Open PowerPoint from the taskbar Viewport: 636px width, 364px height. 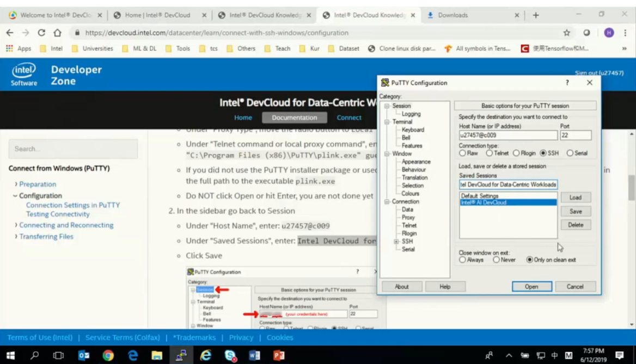279,355
